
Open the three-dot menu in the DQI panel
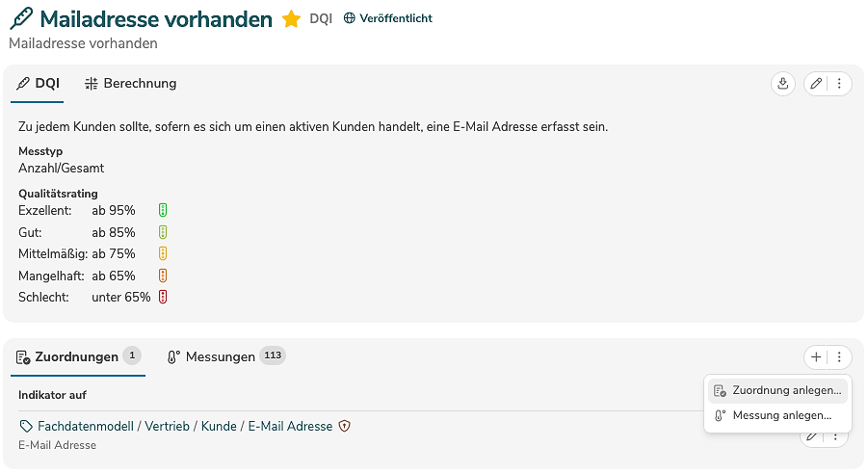pos(839,84)
